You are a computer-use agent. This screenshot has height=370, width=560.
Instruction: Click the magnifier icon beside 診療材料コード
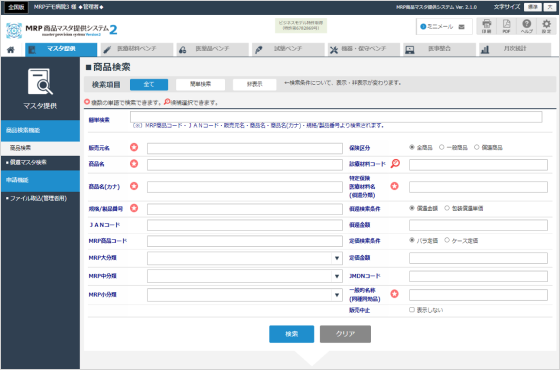(395, 164)
